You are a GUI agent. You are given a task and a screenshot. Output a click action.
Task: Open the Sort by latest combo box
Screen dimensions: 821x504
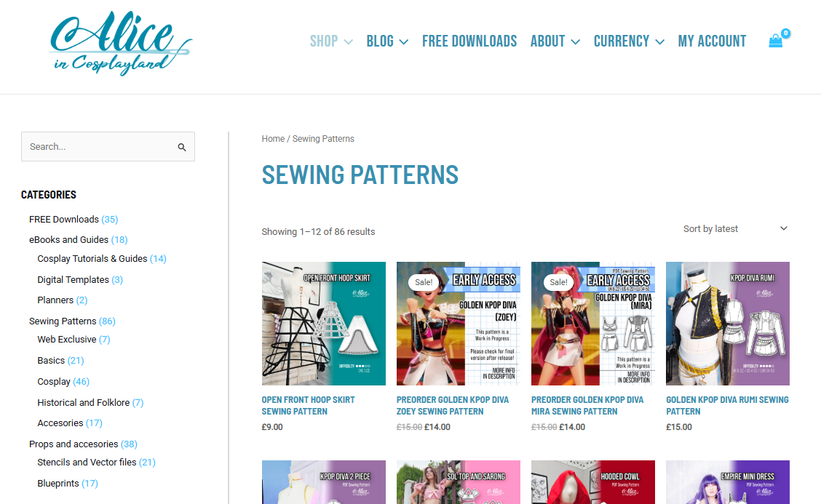[735, 228]
